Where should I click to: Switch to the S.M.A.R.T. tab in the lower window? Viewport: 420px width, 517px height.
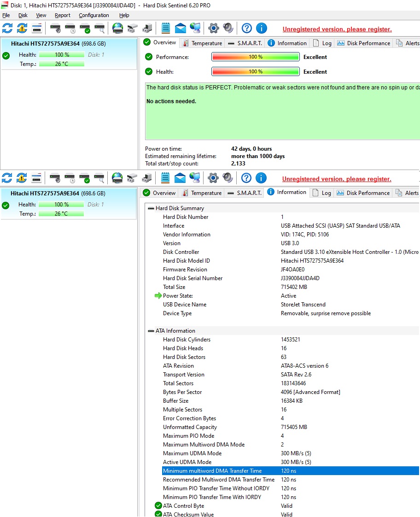(245, 193)
